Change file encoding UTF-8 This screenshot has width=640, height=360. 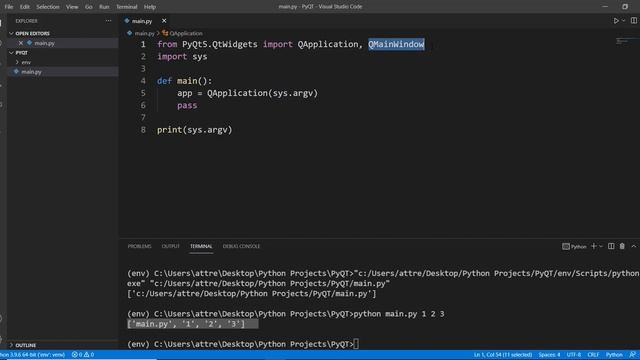click(573, 355)
